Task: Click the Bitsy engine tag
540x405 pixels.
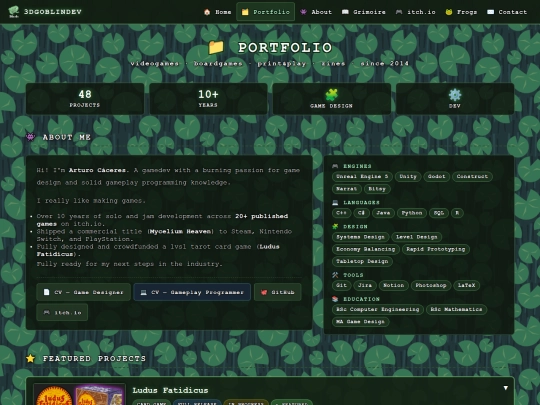Action: point(377,189)
